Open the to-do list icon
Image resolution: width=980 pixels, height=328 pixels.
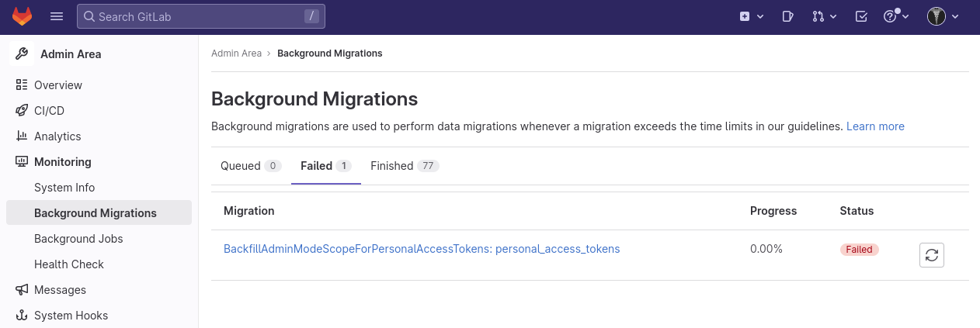(x=860, y=16)
